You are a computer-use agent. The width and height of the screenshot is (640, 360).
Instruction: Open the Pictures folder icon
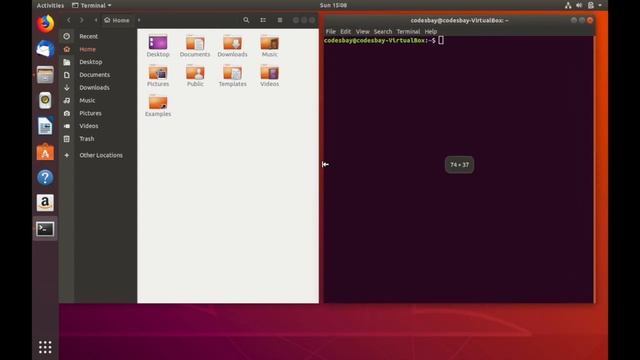point(158,76)
